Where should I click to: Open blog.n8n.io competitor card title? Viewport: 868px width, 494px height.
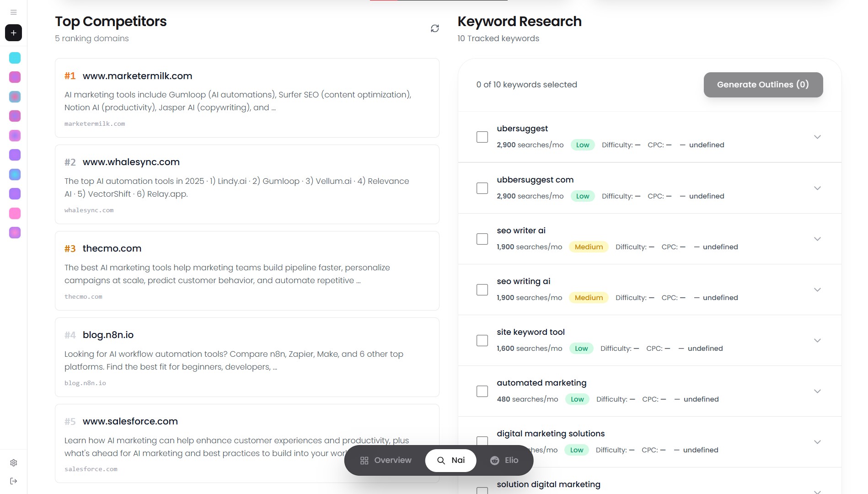click(x=108, y=335)
